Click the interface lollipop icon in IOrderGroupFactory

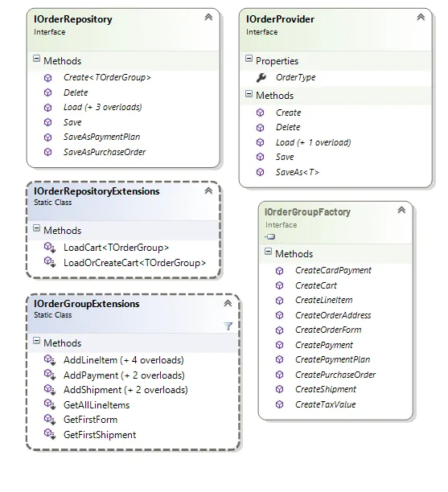pos(270,236)
